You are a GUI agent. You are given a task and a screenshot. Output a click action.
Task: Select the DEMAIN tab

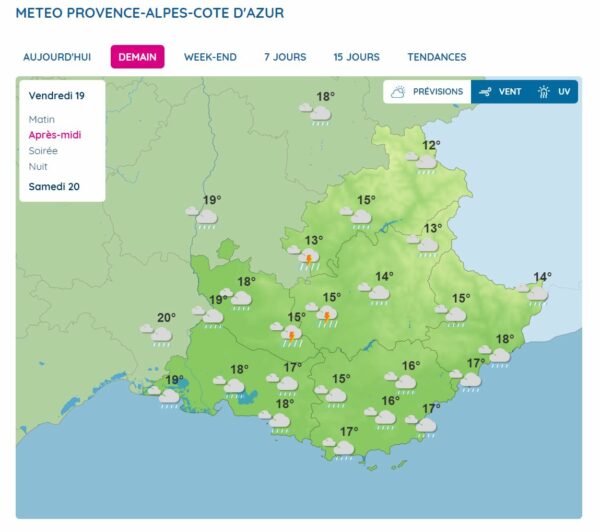[137, 57]
